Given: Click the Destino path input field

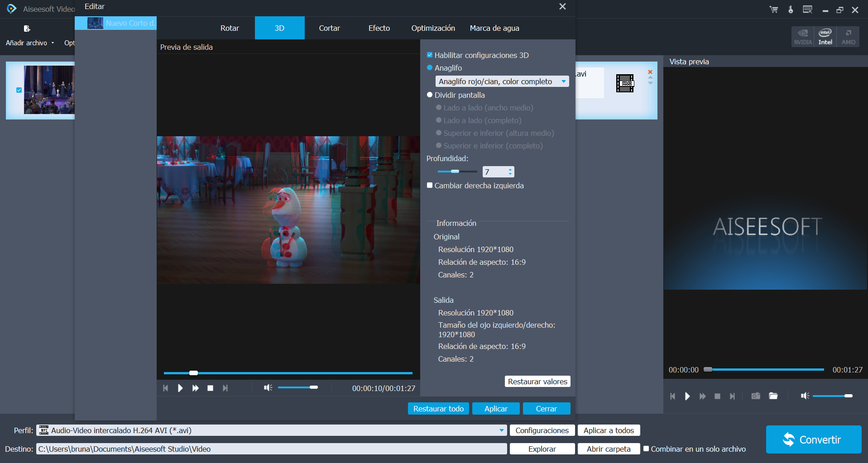Looking at the screenshot, I should (271, 449).
